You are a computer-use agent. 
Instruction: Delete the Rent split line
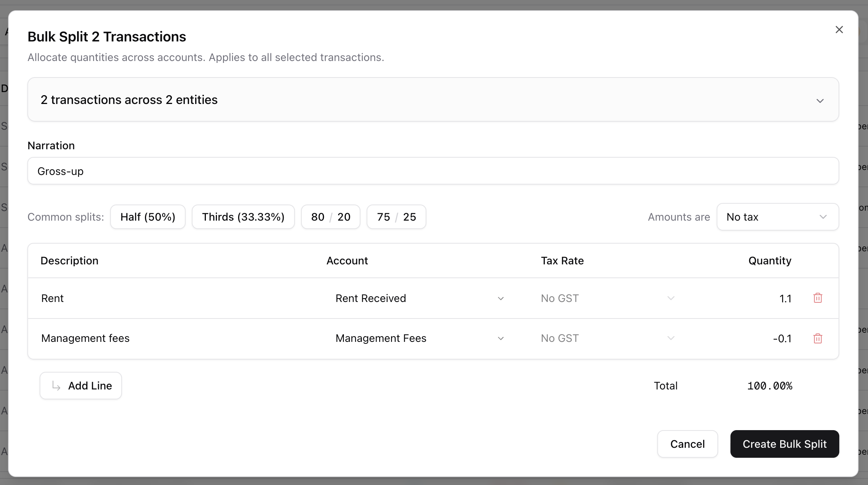coord(817,298)
